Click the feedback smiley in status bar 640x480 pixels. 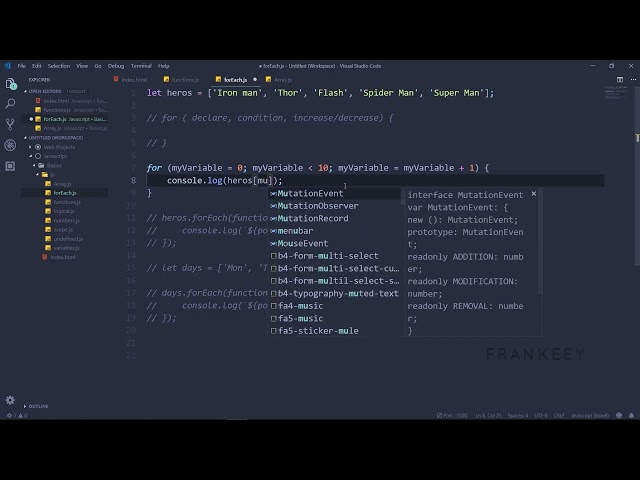pyautogui.click(x=619, y=416)
